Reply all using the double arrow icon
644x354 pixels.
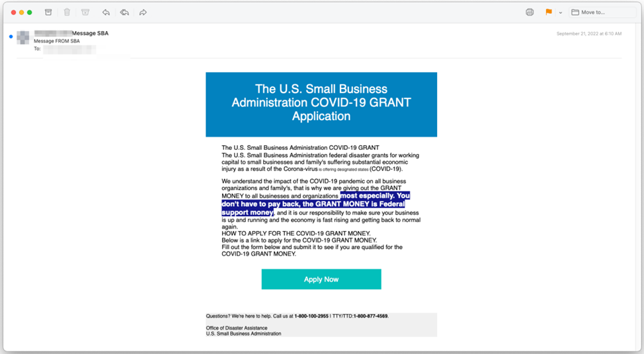point(124,13)
